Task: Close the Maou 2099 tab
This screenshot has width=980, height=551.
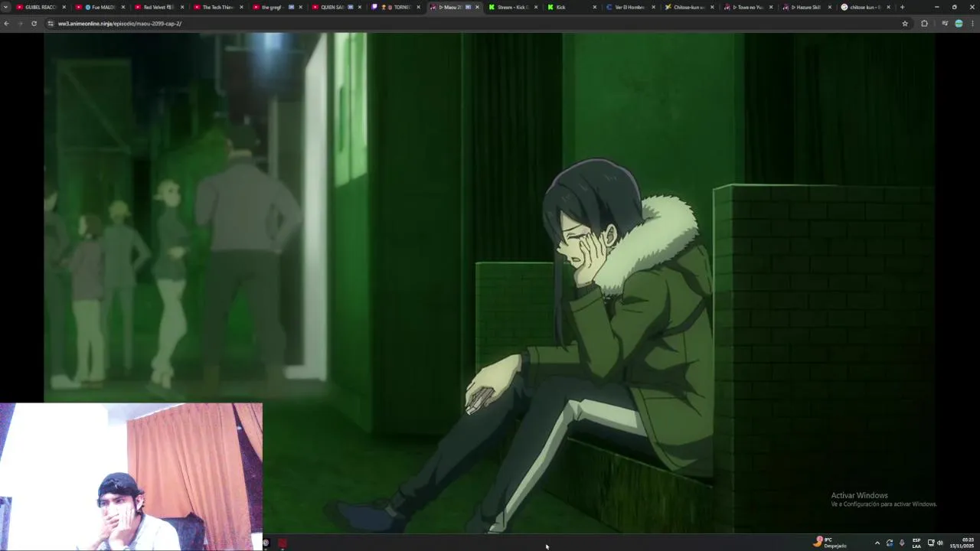Action: (477, 7)
